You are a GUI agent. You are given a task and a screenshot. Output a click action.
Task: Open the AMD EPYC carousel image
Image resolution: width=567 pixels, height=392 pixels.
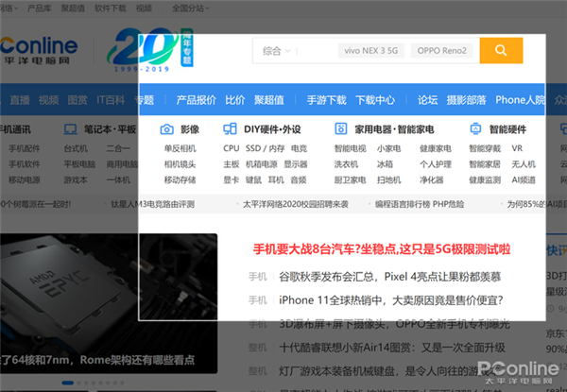[109, 303]
